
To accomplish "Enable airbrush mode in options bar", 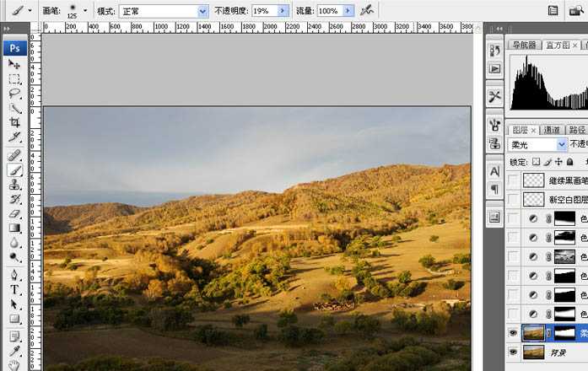I will (x=367, y=11).
